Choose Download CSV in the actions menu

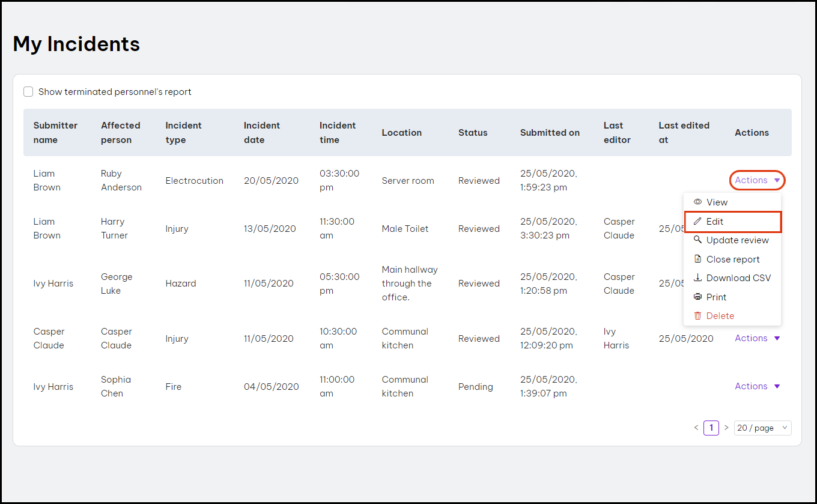[x=738, y=278]
